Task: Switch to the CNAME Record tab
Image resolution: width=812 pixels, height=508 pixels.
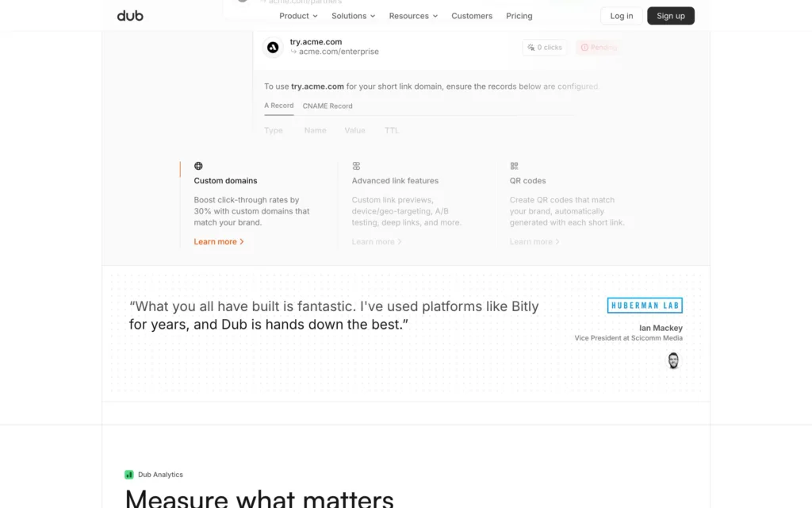Action: [327, 106]
